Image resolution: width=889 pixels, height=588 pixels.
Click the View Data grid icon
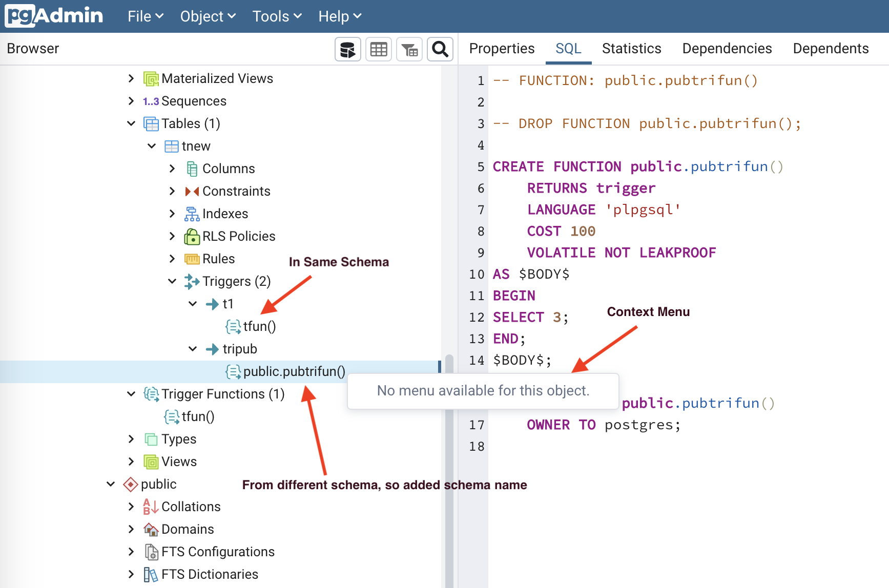point(379,49)
